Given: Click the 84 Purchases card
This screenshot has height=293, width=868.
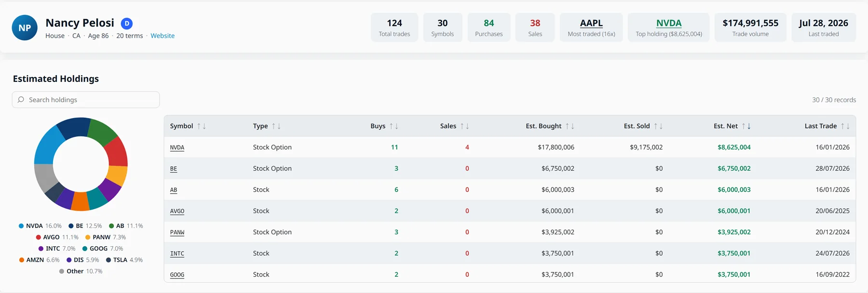Looking at the screenshot, I should [x=489, y=27].
